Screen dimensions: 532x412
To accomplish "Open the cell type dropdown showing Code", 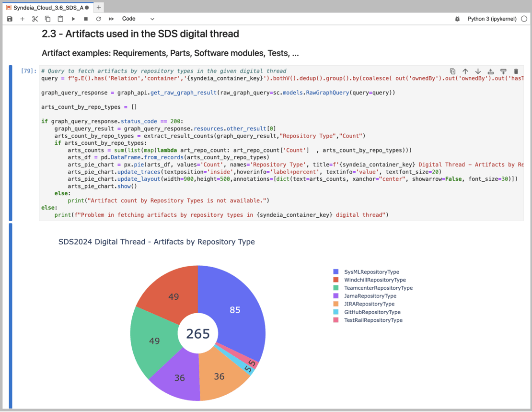I will (x=138, y=19).
